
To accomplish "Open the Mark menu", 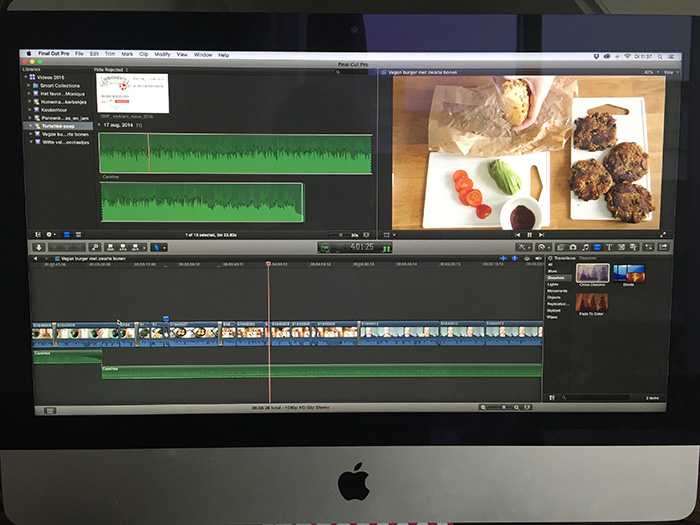I will pyautogui.click(x=127, y=54).
